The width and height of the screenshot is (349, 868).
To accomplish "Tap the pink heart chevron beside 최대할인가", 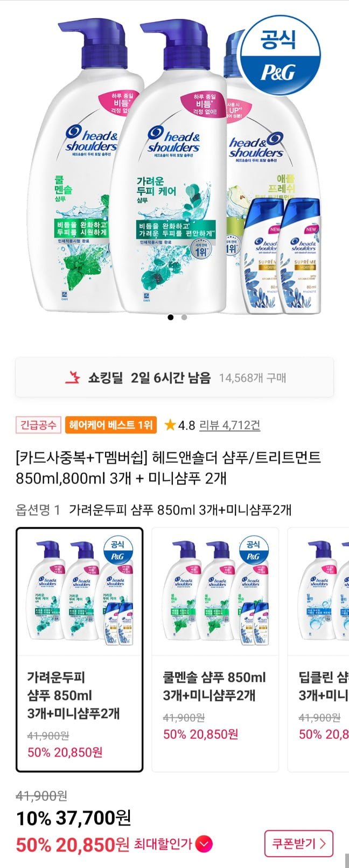I will click(204, 843).
